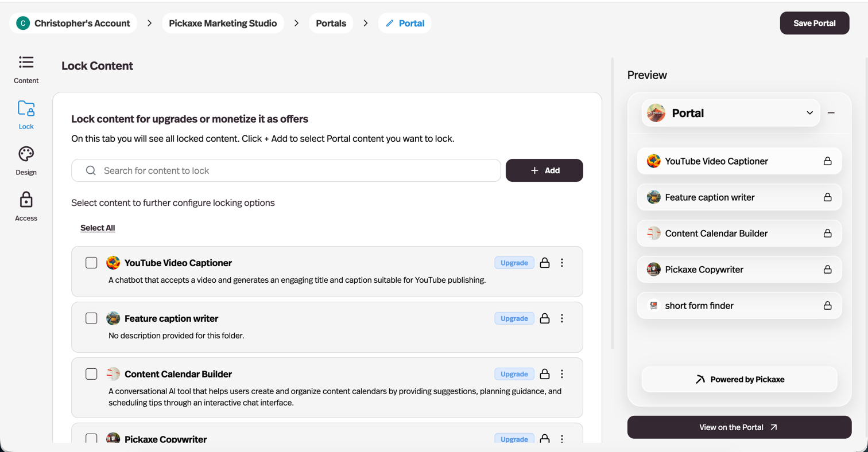Image resolution: width=868 pixels, height=452 pixels.
Task: Click the minus icon in Preview header
Action: pyautogui.click(x=831, y=113)
